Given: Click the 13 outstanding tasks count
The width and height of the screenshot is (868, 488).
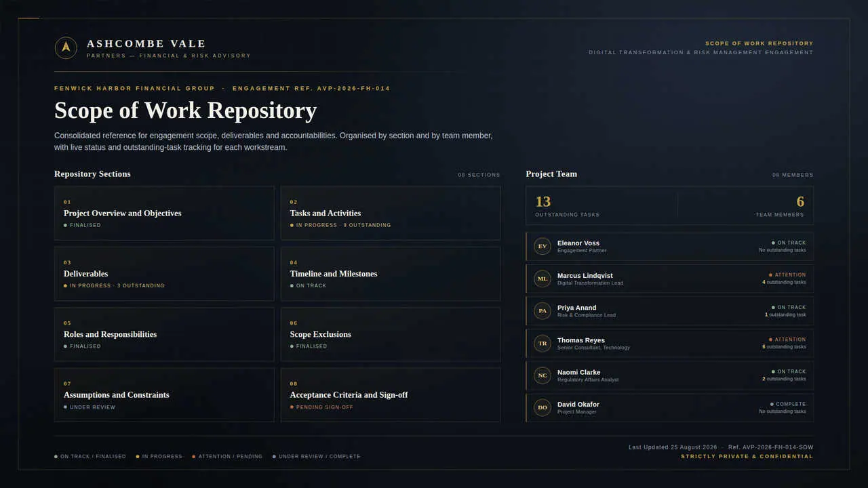Looking at the screenshot, I should click(543, 201).
